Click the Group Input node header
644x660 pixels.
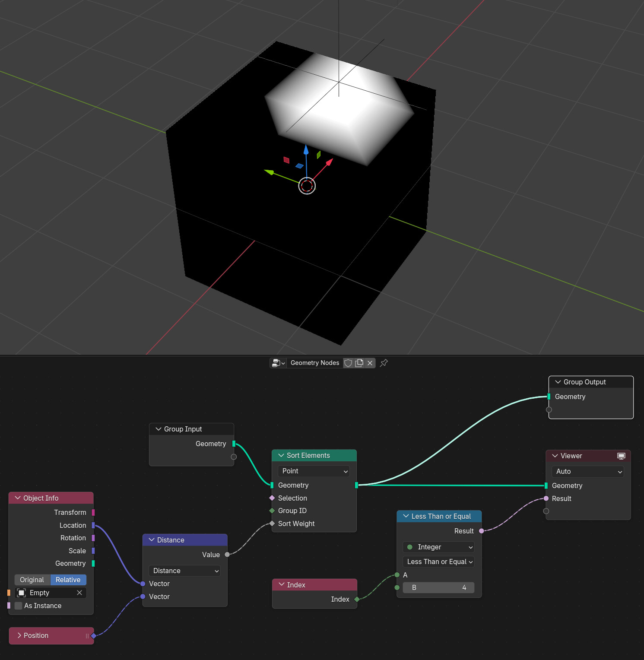pyautogui.click(x=191, y=429)
